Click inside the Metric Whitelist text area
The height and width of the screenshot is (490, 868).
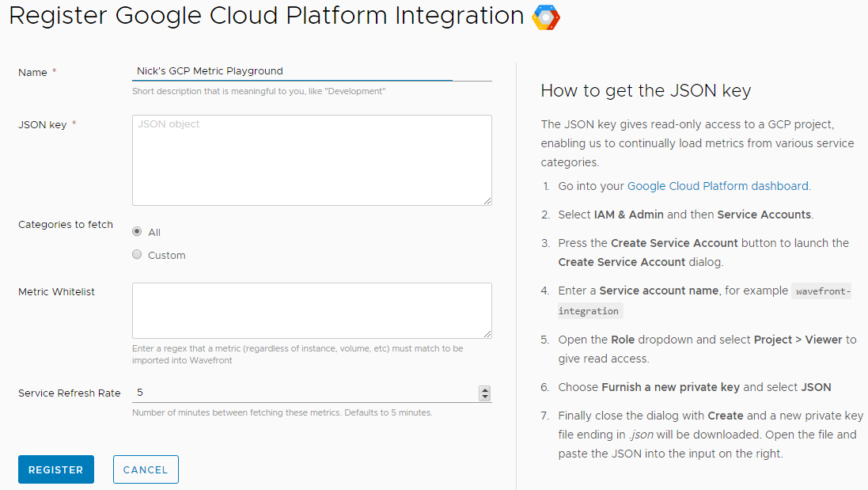click(x=312, y=310)
